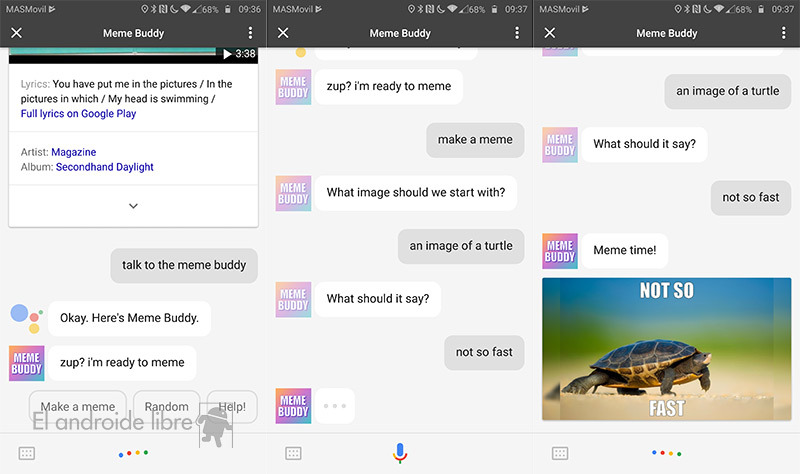Tap Meme Buddy avatar next to "Meme time!"
800x474 pixels.
click(x=560, y=250)
